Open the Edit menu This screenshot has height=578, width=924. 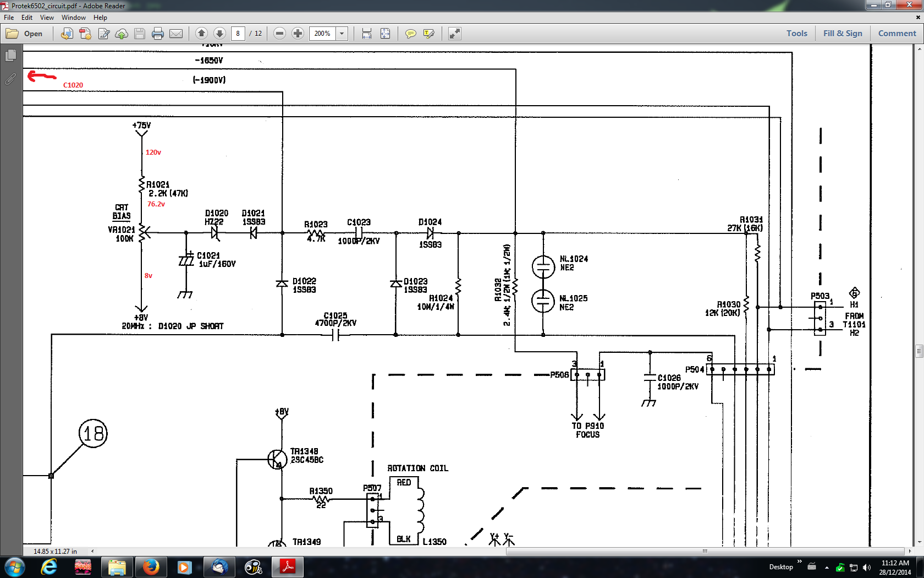click(x=27, y=18)
